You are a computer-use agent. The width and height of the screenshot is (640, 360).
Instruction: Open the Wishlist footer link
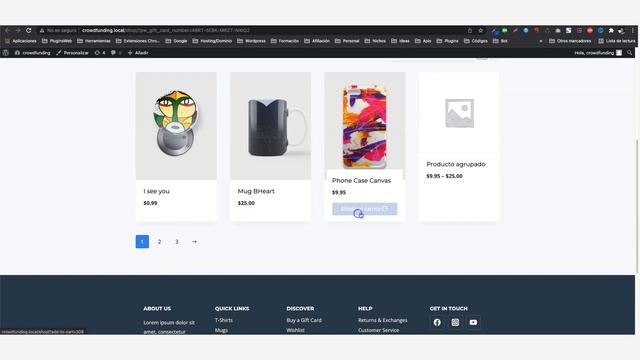296,330
